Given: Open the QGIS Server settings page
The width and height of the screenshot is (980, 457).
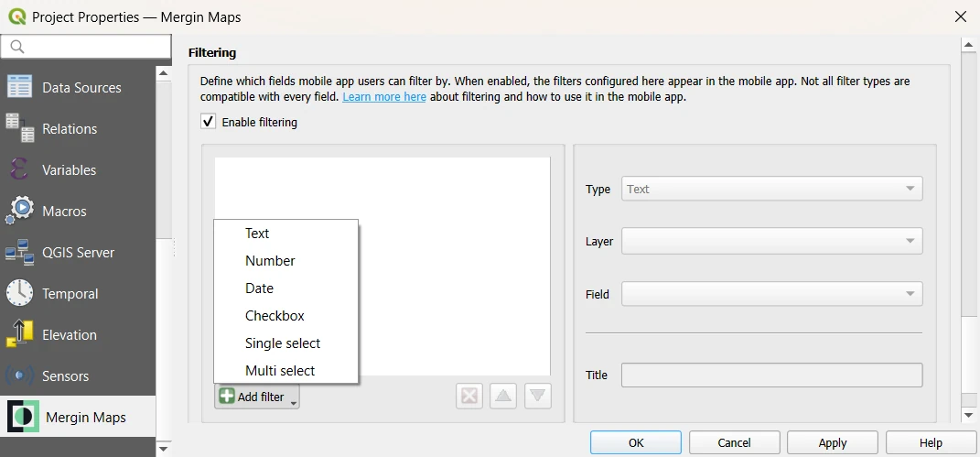Looking at the screenshot, I should [78, 253].
